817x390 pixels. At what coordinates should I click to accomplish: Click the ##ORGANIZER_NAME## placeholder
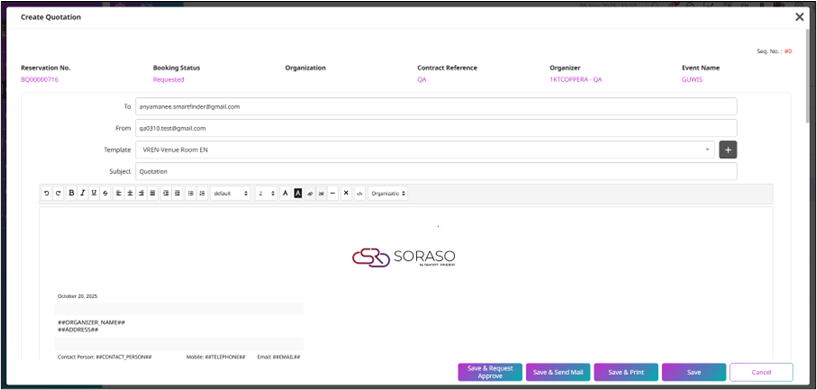coord(91,323)
